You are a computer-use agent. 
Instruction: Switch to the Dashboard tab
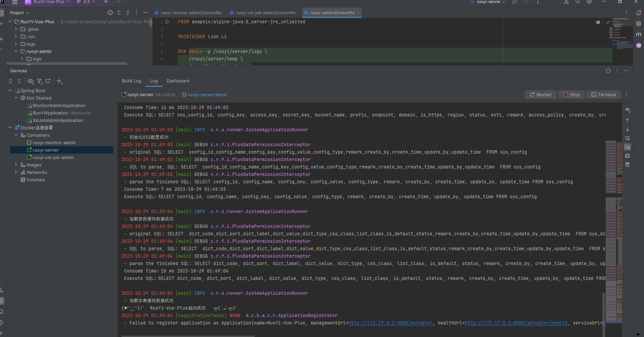coord(178,81)
